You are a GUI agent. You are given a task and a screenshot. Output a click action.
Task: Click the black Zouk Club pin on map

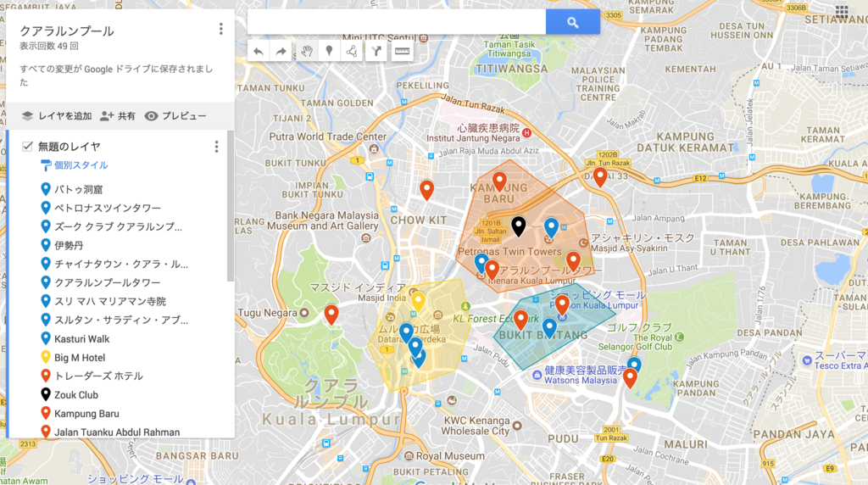coord(518,226)
